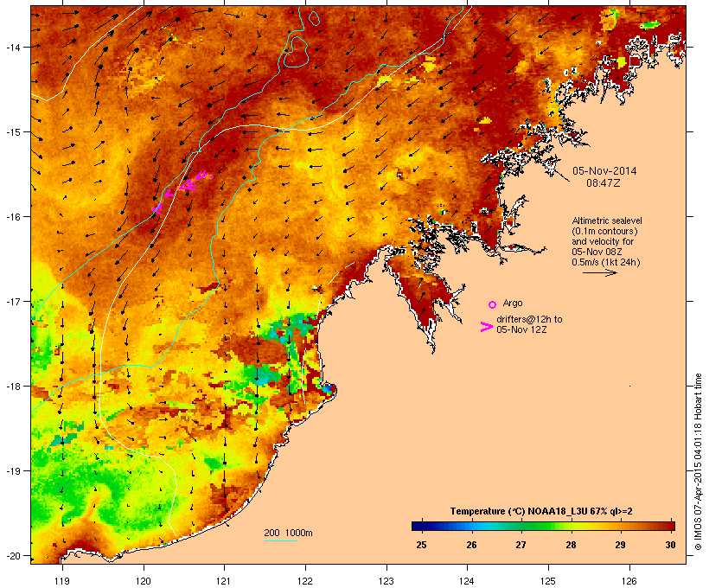The image size is (709, 588).
Task: Click the colorbar tick label '26'
Action: pos(471,545)
